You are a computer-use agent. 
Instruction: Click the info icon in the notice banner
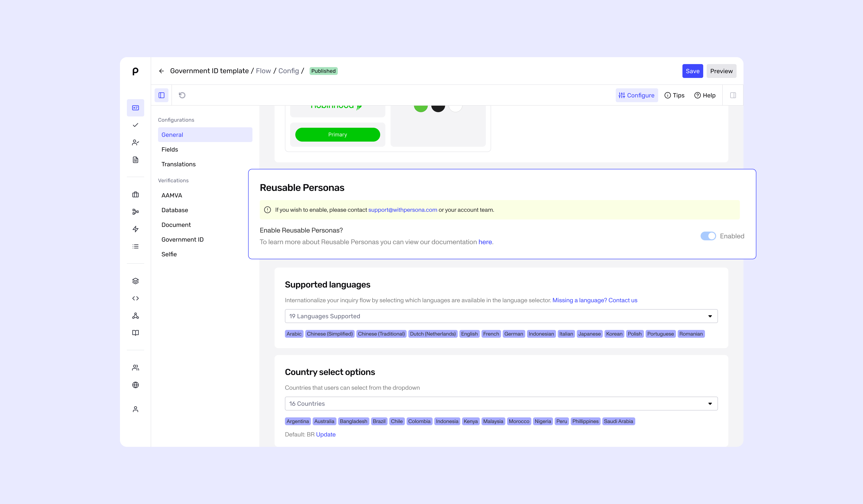(x=267, y=210)
